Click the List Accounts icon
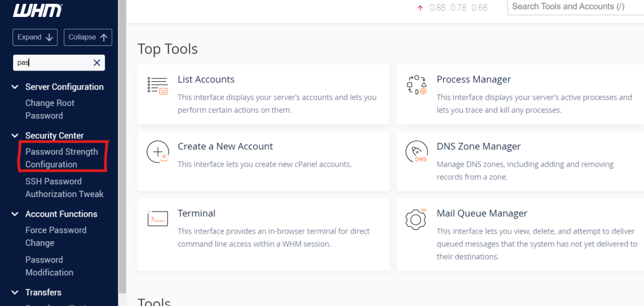The image size is (644, 306). 157,86
